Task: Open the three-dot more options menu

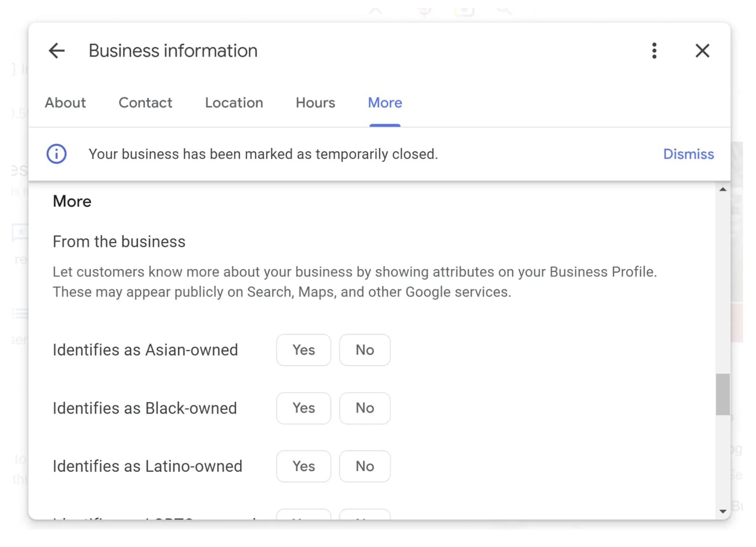Action: tap(654, 51)
